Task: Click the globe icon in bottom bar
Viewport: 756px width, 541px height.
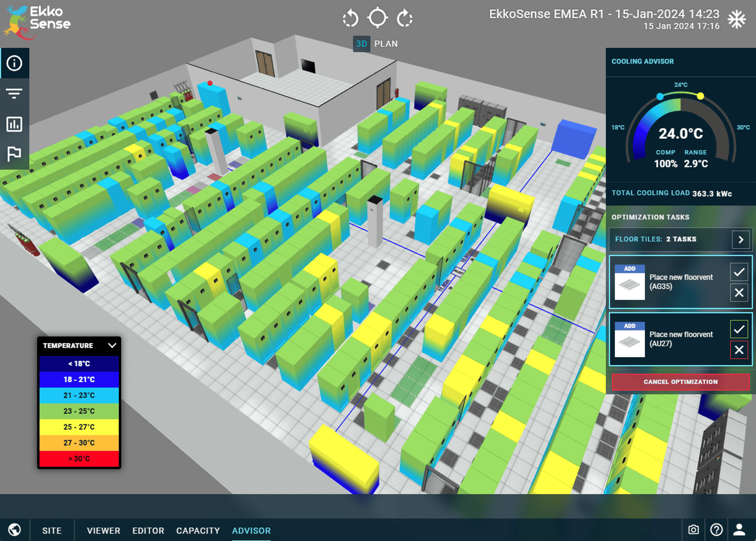Action: pos(15,530)
